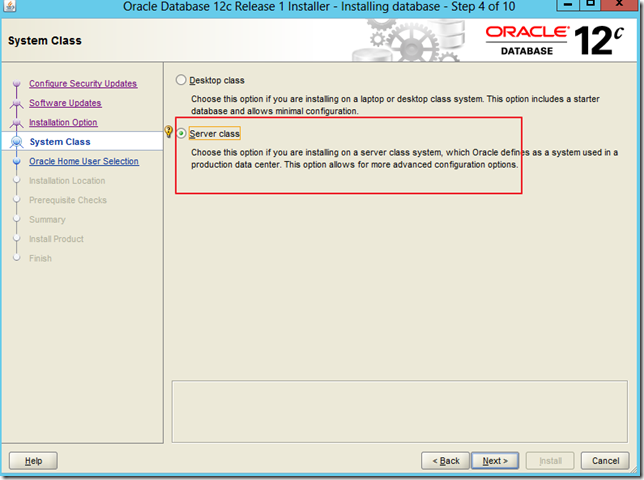This screenshot has width=644, height=480.
Task: Minimize the installer window
Action: pyautogui.click(x=568, y=4)
